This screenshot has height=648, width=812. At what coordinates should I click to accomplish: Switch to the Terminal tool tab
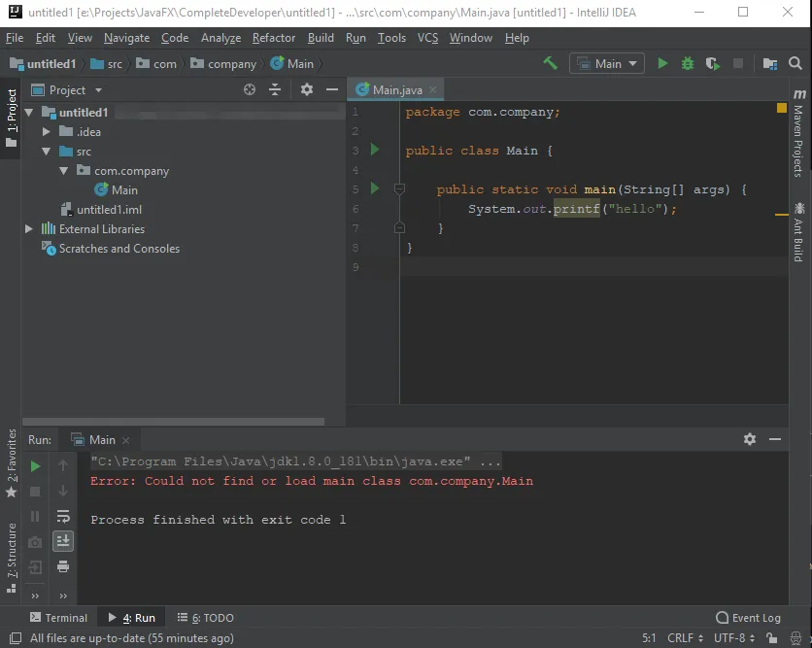click(58, 618)
